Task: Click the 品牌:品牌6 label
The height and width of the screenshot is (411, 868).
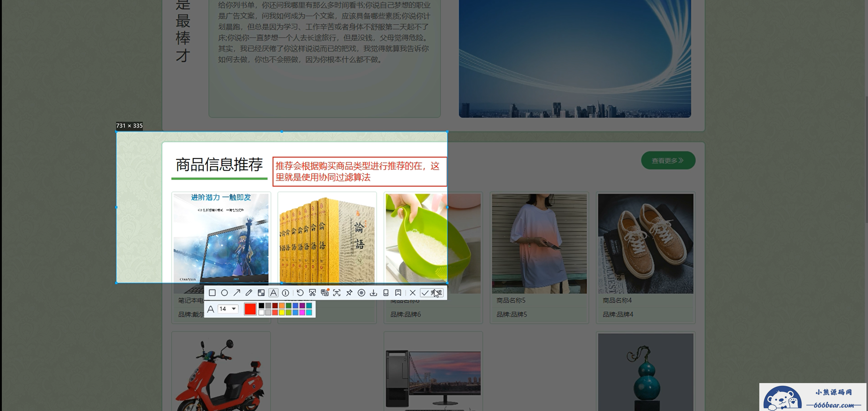Action: (x=405, y=314)
